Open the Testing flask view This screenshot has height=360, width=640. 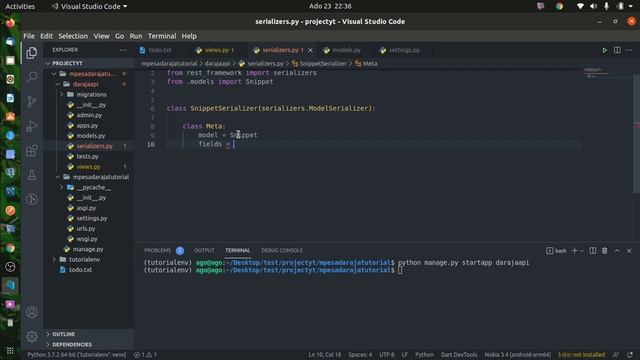point(31,175)
